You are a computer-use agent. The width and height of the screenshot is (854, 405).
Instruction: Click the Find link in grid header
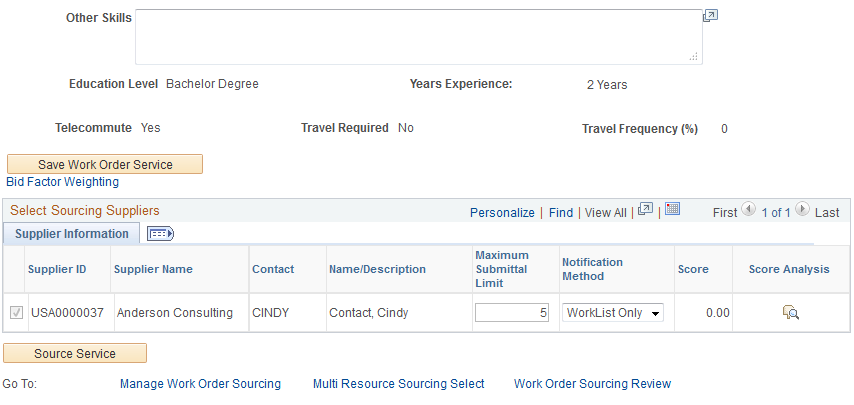tap(561, 212)
